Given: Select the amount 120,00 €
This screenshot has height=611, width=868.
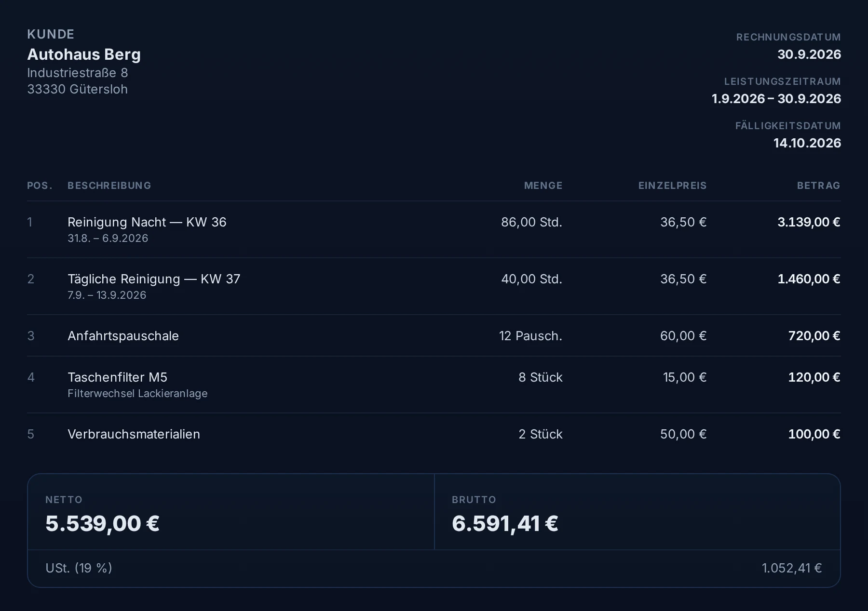Looking at the screenshot, I should (814, 377).
